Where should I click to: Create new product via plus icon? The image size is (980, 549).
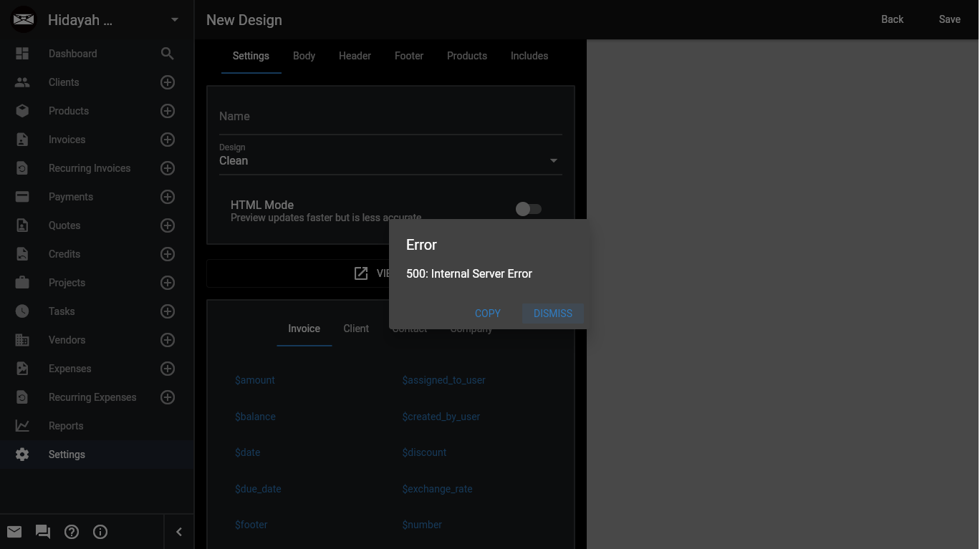point(168,111)
